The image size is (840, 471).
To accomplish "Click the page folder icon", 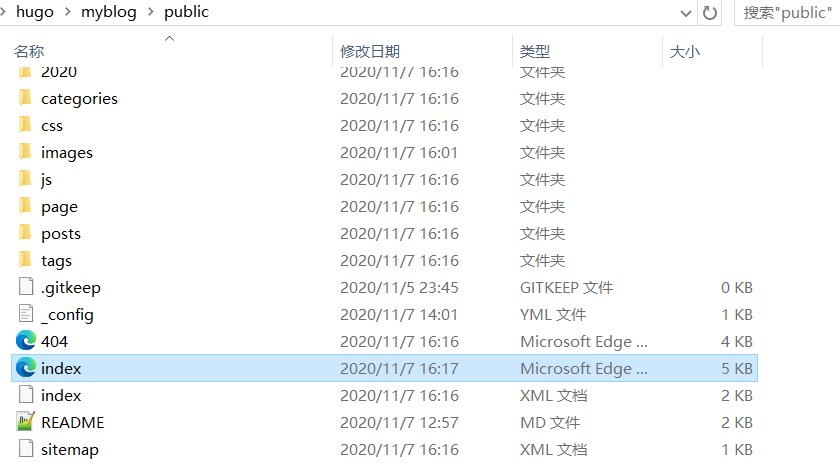I will pyautogui.click(x=25, y=205).
